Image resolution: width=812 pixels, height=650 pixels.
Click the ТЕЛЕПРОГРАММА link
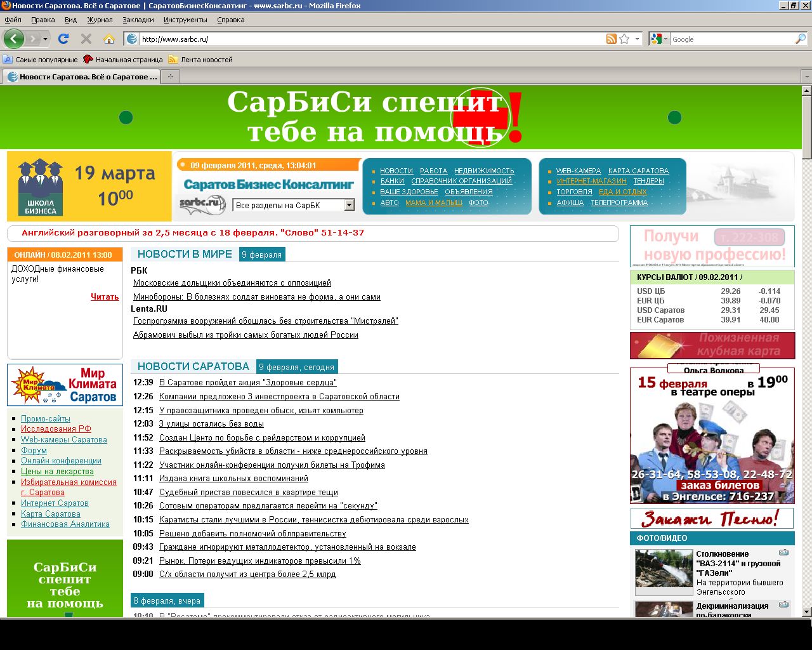pyautogui.click(x=619, y=202)
